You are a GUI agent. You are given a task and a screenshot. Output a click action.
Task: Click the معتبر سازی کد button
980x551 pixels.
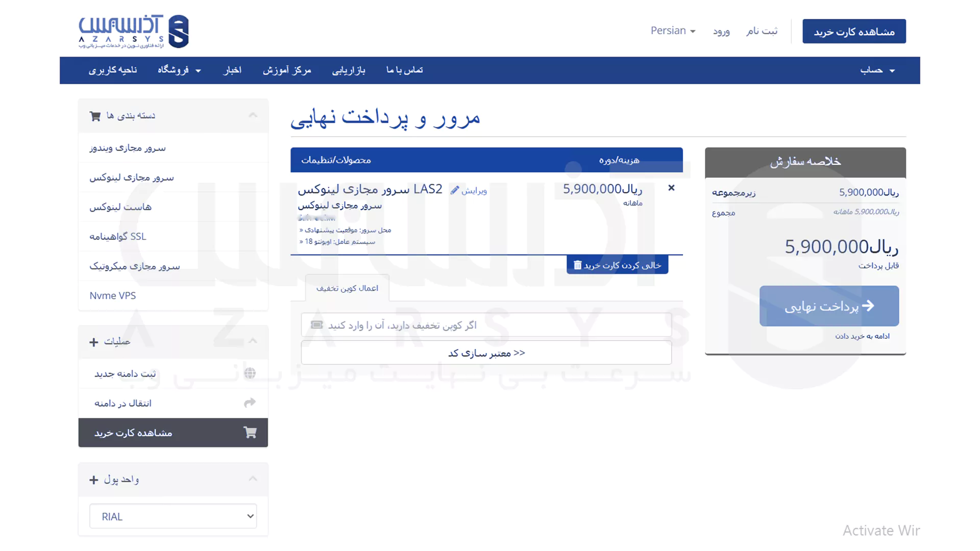485,352
